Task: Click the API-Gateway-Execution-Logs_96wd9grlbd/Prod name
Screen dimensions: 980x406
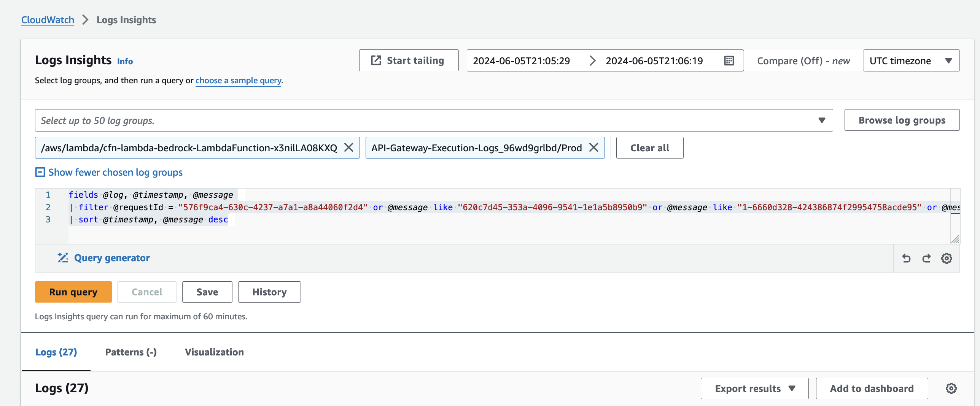Action: point(476,148)
